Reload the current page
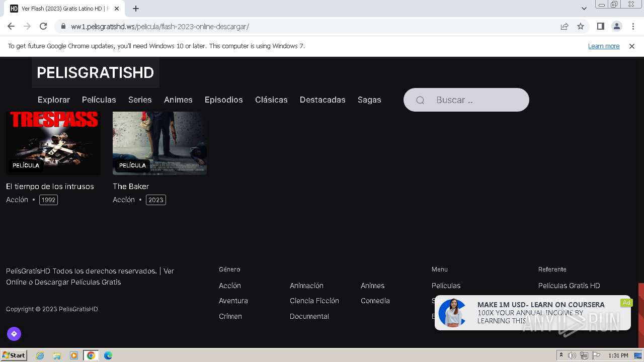644x362 pixels. [x=43, y=26]
